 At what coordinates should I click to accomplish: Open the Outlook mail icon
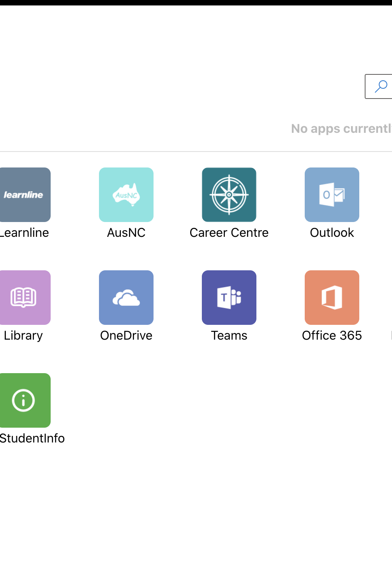click(x=332, y=195)
